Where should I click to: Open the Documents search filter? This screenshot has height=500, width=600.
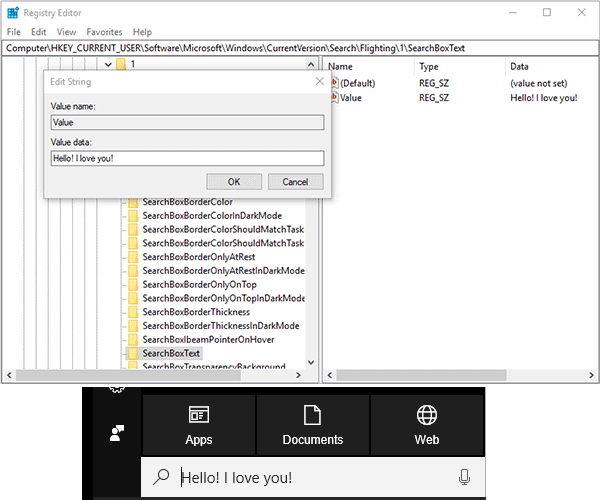point(313,425)
